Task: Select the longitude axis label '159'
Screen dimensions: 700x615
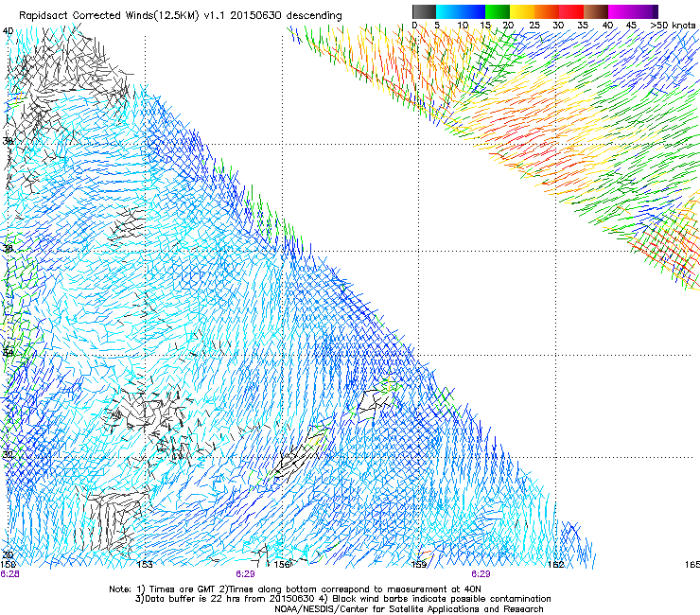Action: tap(419, 565)
